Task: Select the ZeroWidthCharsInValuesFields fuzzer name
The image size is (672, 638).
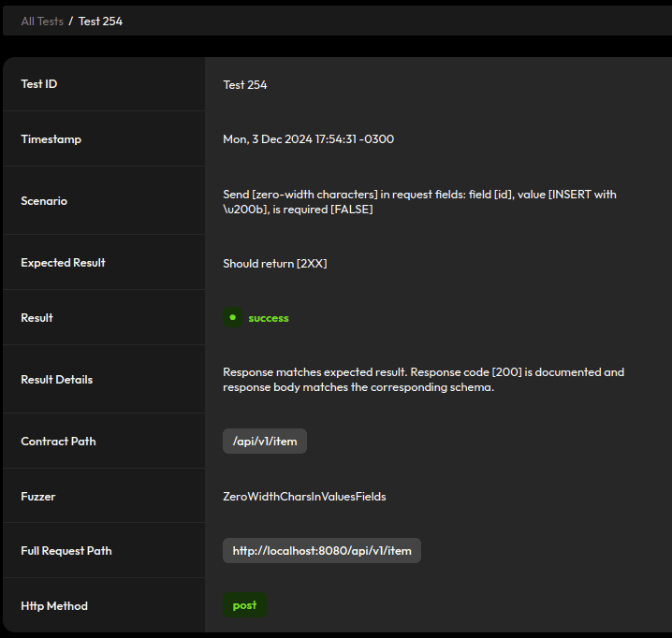Action: click(304, 497)
